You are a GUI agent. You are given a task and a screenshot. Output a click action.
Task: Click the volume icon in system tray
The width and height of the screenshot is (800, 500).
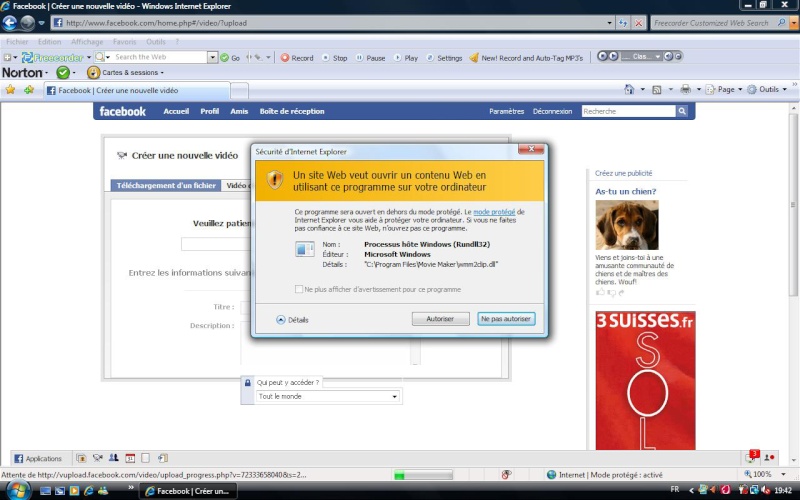pyautogui.click(x=765, y=490)
